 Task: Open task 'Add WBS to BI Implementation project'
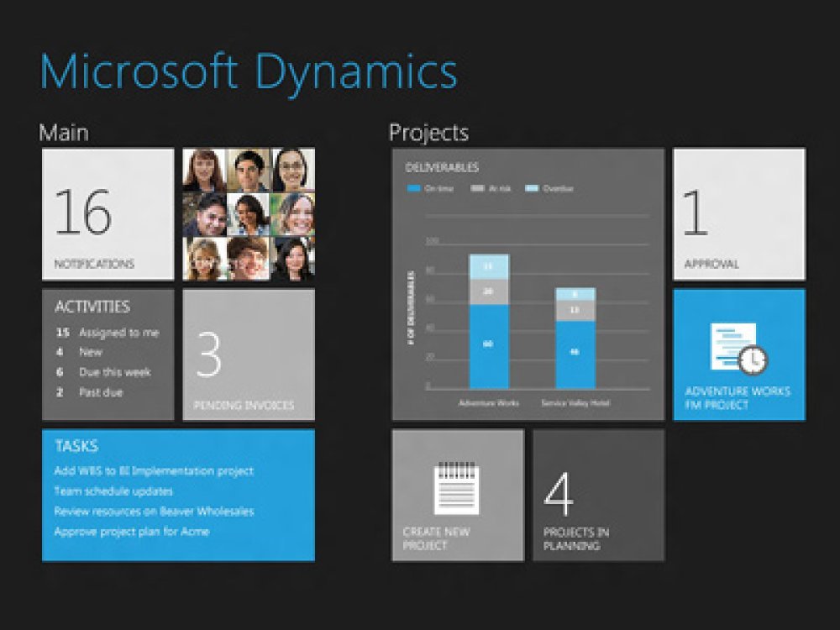[x=154, y=471]
